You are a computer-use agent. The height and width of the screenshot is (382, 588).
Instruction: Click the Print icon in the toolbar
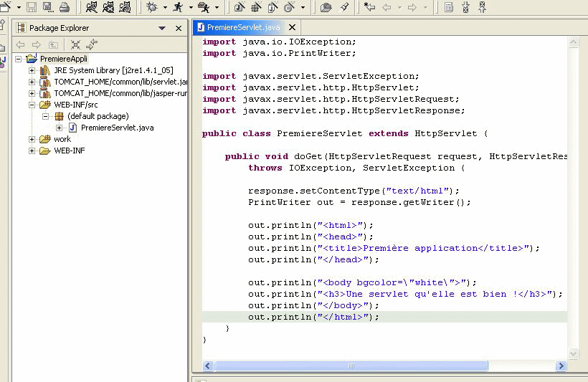[64, 7]
